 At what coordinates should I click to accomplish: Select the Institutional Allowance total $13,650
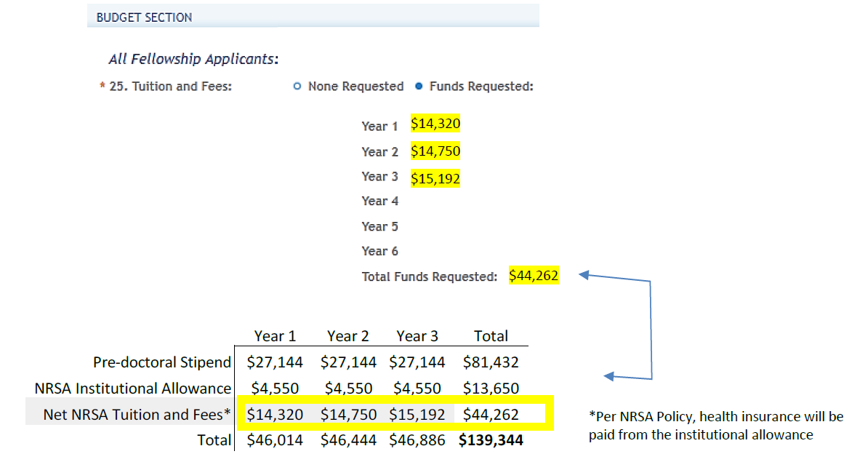point(491,389)
